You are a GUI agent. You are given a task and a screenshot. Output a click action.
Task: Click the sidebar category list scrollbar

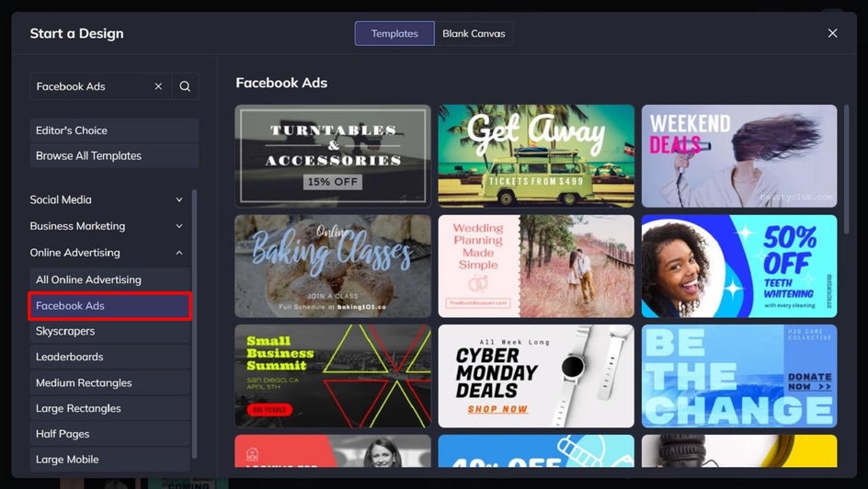click(194, 324)
